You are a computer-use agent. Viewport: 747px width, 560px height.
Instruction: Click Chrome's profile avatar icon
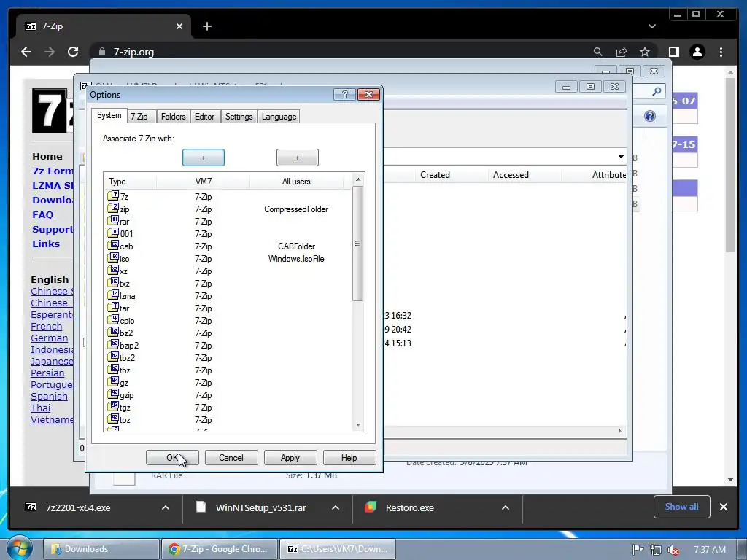[697, 52]
